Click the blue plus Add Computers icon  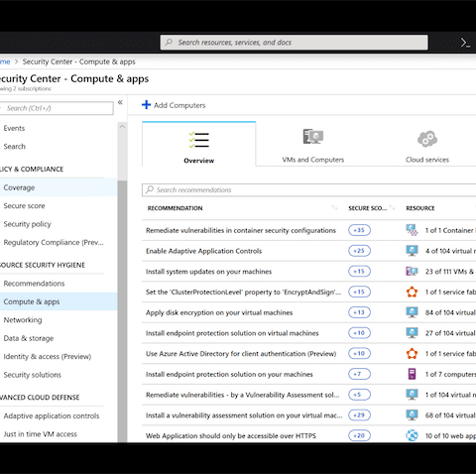coord(146,105)
